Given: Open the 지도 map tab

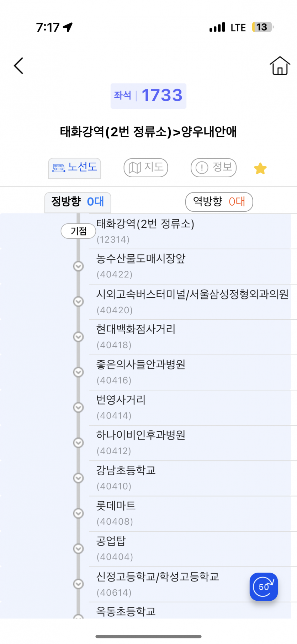Looking at the screenshot, I should click(x=146, y=168).
